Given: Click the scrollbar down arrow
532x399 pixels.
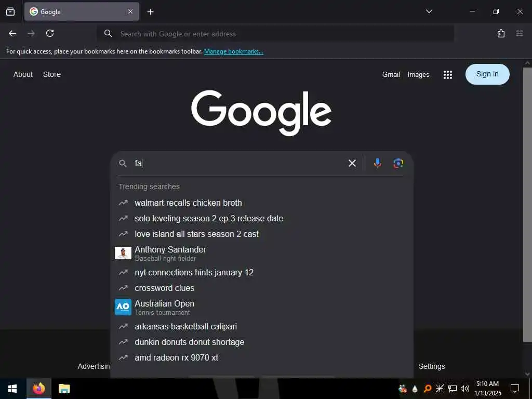Looking at the screenshot, I should (x=527, y=374).
